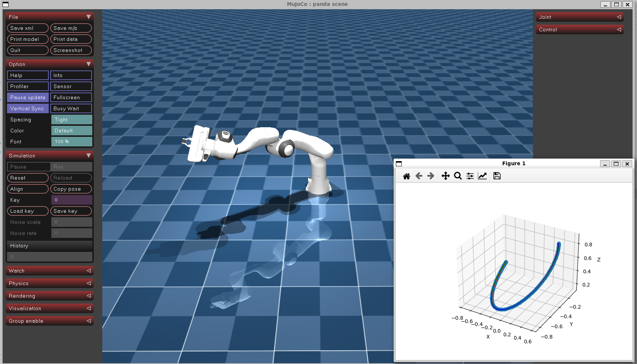Disable Vertical Sync

pyautogui.click(x=28, y=108)
